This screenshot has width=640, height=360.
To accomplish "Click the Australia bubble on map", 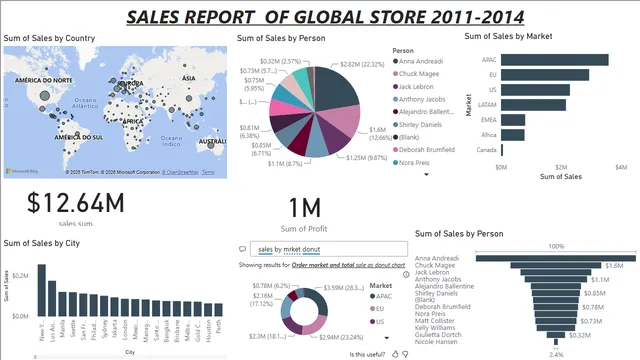I will [211, 145].
